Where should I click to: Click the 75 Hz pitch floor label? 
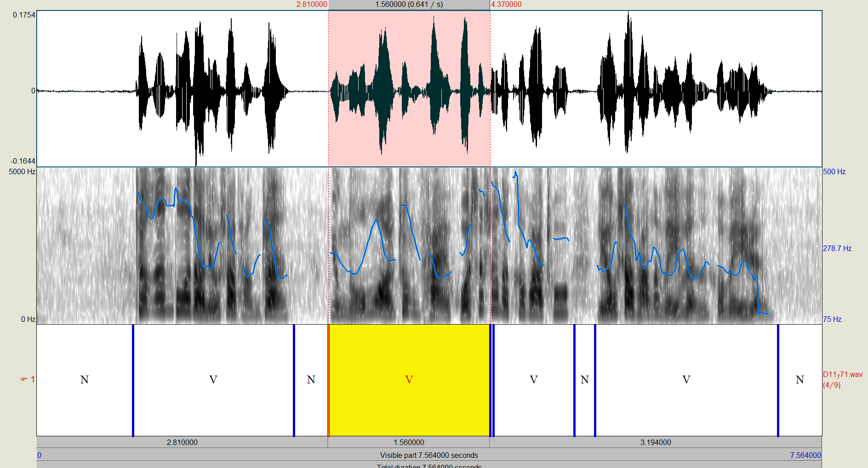pyautogui.click(x=832, y=319)
